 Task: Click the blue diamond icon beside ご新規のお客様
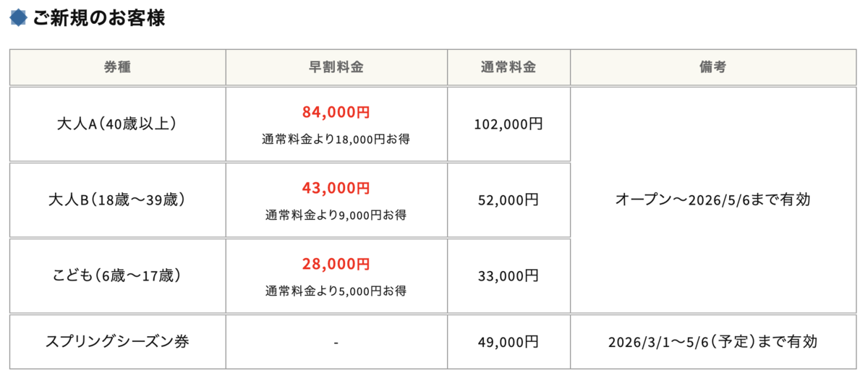(19, 18)
